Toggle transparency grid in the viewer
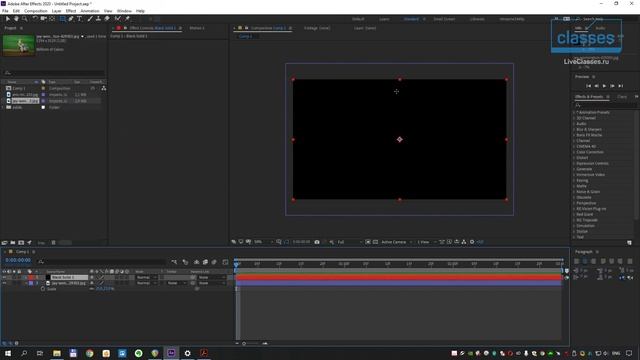Viewport: 640px width, 360px height. (376, 242)
